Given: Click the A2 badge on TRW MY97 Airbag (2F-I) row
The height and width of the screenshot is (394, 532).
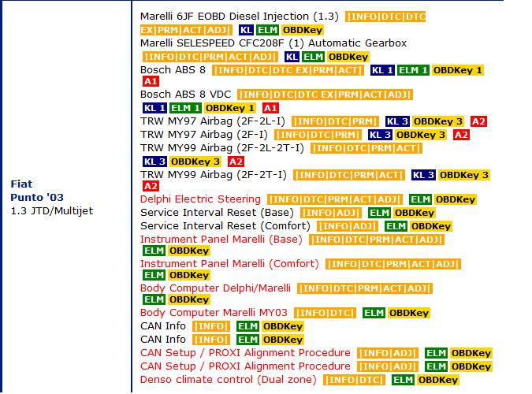Looking at the screenshot, I should 462,135.
